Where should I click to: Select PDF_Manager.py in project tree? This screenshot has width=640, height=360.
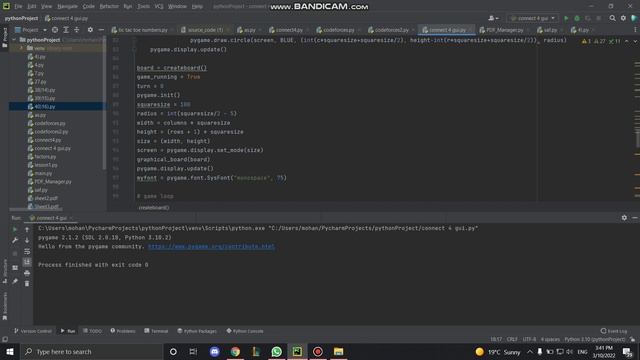coord(53,182)
